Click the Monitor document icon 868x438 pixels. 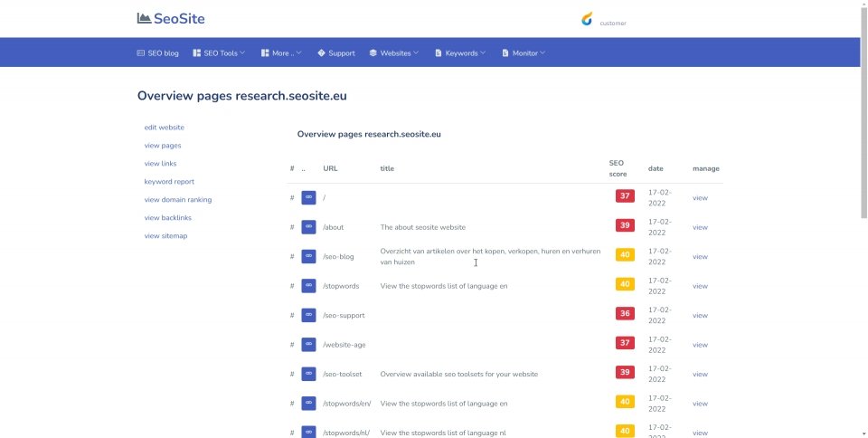(x=505, y=53)
